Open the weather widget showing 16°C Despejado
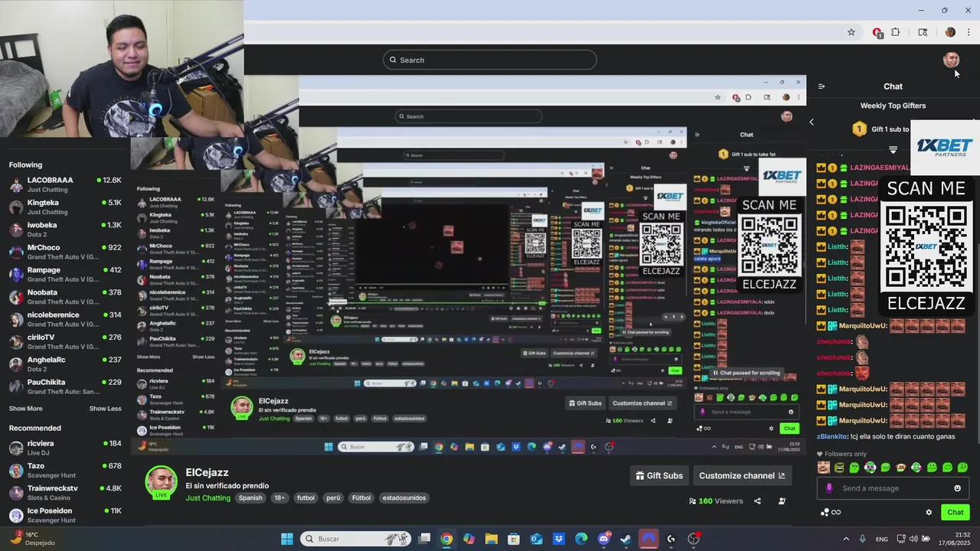Image resolution: width=980 pixels, height=551 pixels. pyautogui.click(x=32, y=539)
